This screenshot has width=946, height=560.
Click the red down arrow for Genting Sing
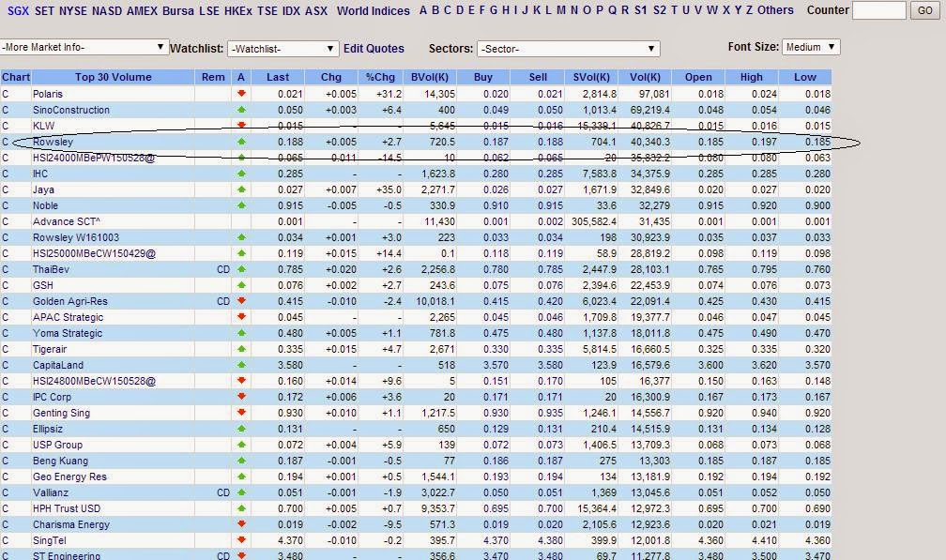[x=241, y=413]
